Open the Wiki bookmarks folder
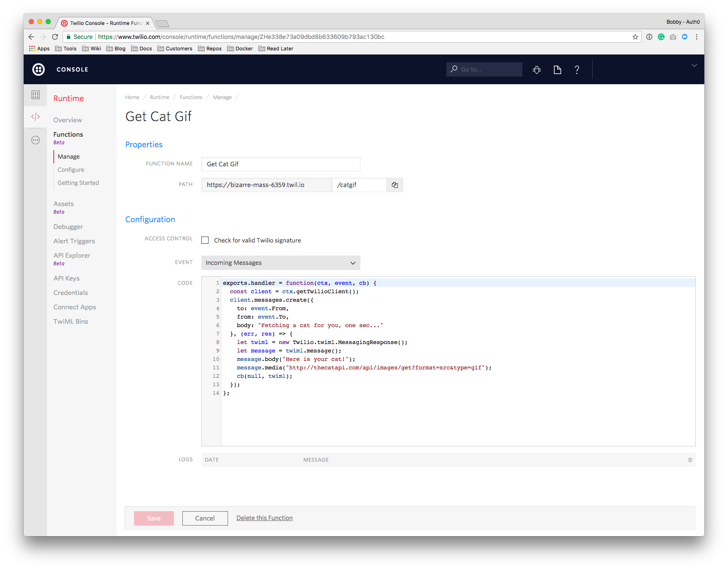 click(92, 49)
